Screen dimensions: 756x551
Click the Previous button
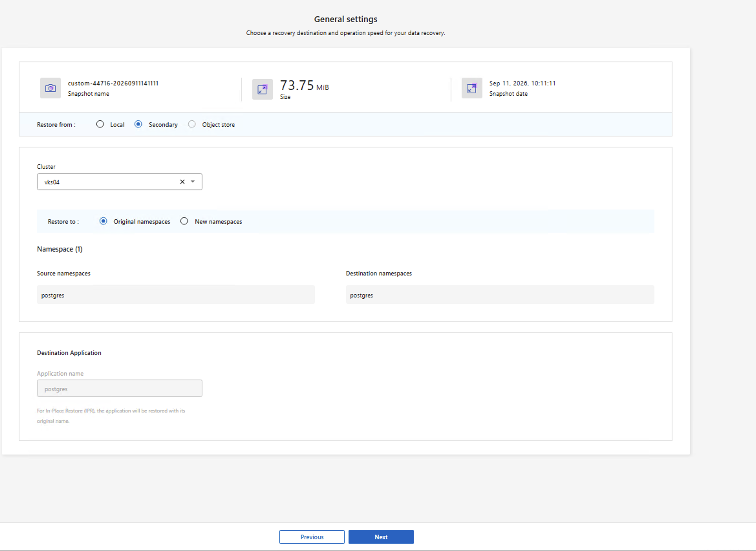coord(312,537)
